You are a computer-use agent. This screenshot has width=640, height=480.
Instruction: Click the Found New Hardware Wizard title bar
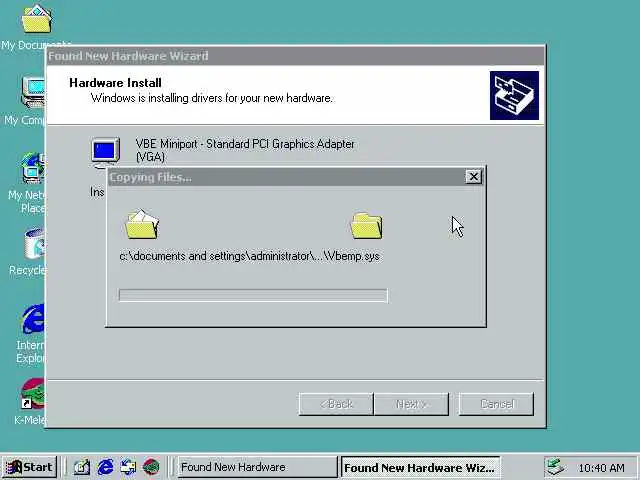(x=295, y=56)
